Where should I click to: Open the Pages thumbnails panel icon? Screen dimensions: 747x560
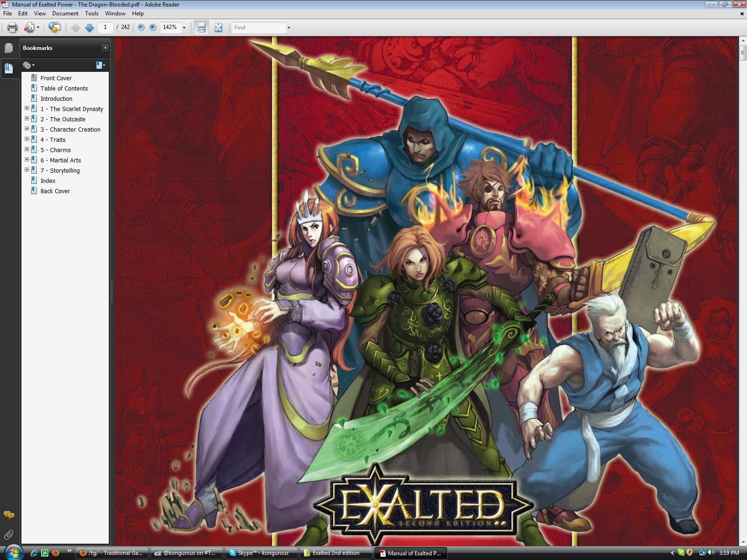click(9, 48)
